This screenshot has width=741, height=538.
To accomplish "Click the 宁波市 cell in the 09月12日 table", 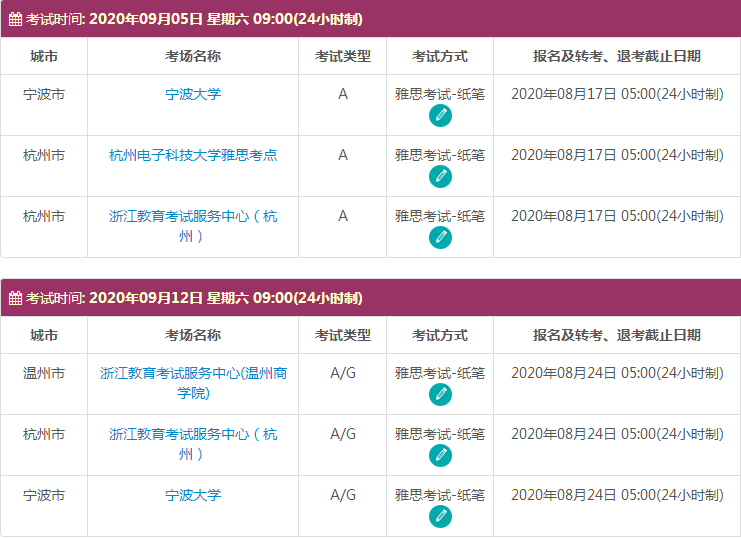I will (44, 495).
